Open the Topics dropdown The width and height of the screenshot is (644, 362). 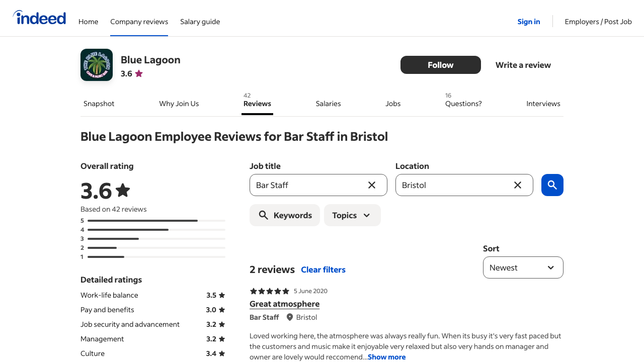pyautogui.click(x=352, y=215)
